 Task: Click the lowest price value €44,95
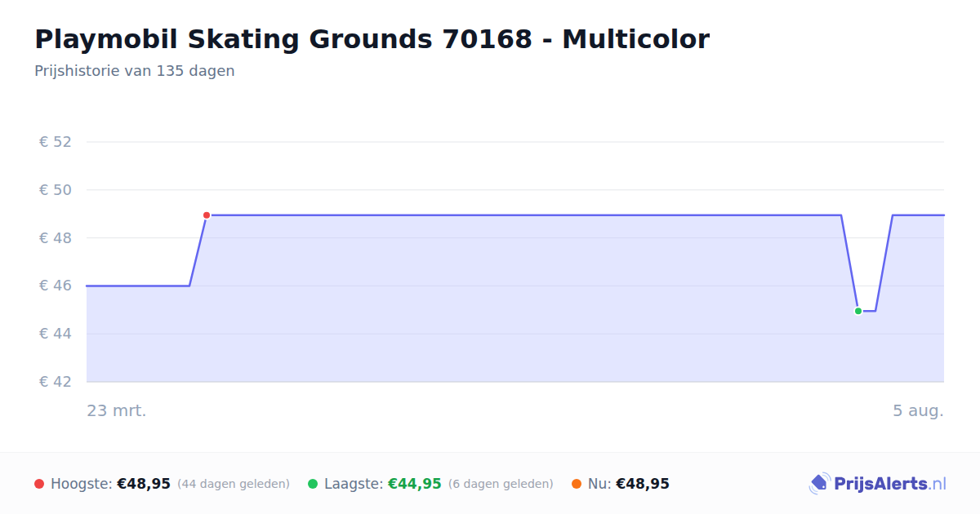click(415, 484)
